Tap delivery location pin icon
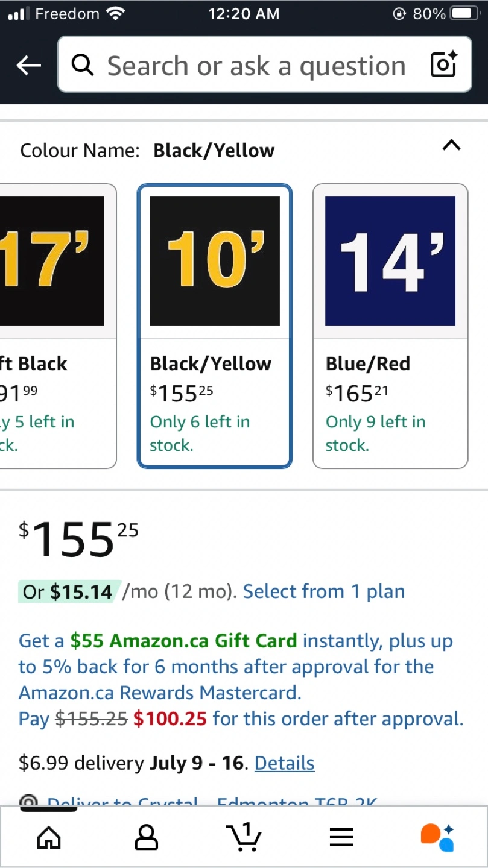The image size is (488, 868). 27,801
